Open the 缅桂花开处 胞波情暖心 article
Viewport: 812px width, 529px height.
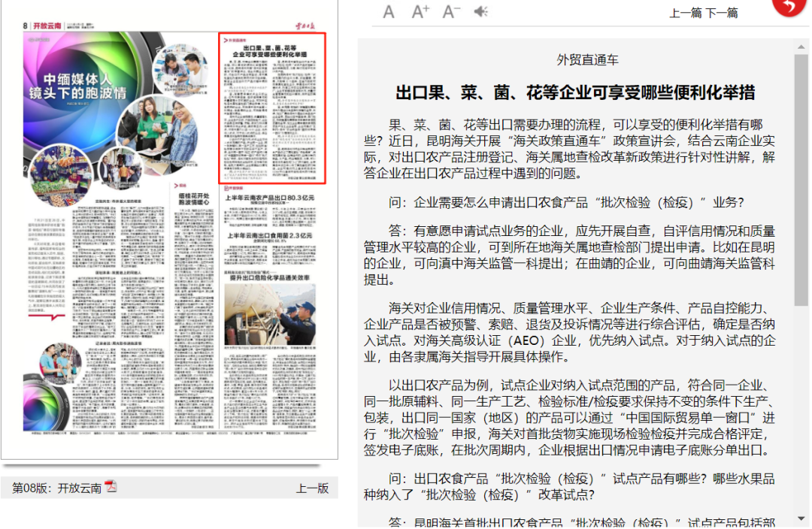pyautogui.click(x=192, y=199)
